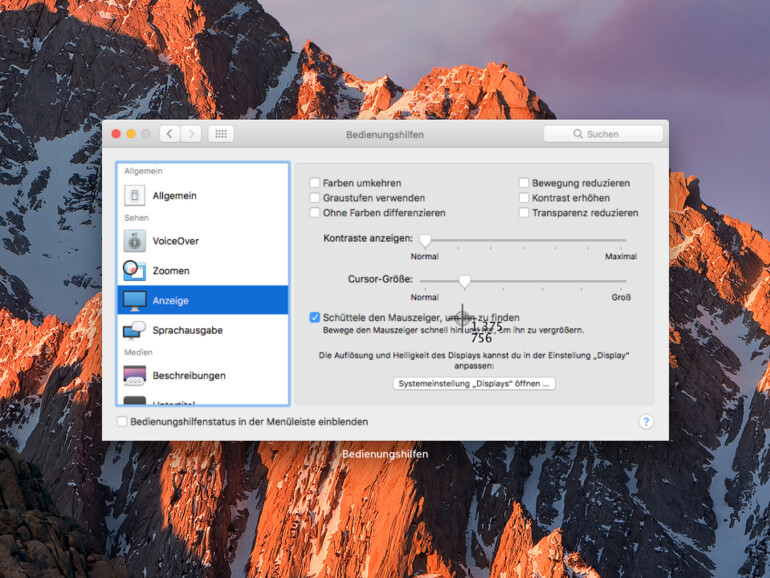Enable Graustufen verwenden checkbox
Viewport: 770px width, 578px height.
(315, 198)
